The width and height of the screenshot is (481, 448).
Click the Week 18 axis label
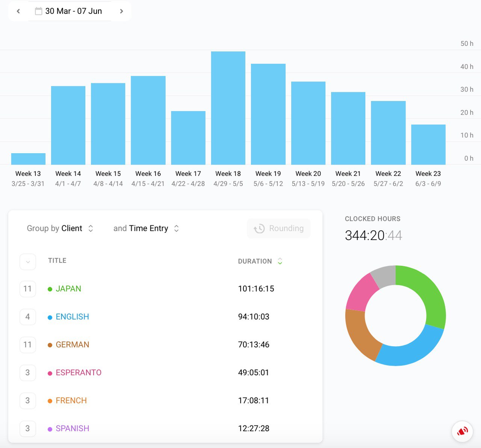(x=228, y=173)
